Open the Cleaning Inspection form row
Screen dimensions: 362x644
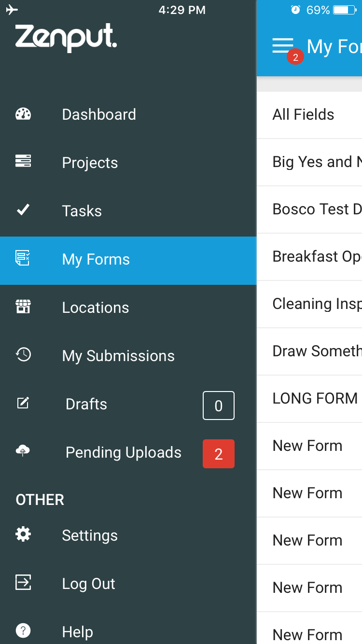[309, 304]
